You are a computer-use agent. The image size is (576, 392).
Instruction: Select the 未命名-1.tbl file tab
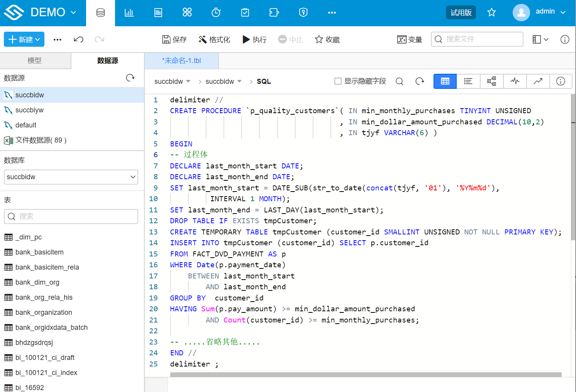pos(181,61)
